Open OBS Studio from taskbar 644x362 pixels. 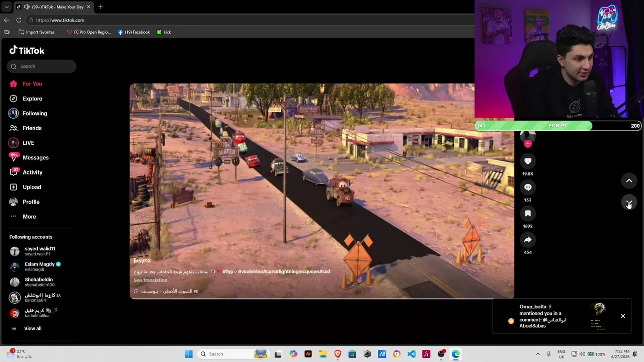pyautogui.click(x=441, y=354)
